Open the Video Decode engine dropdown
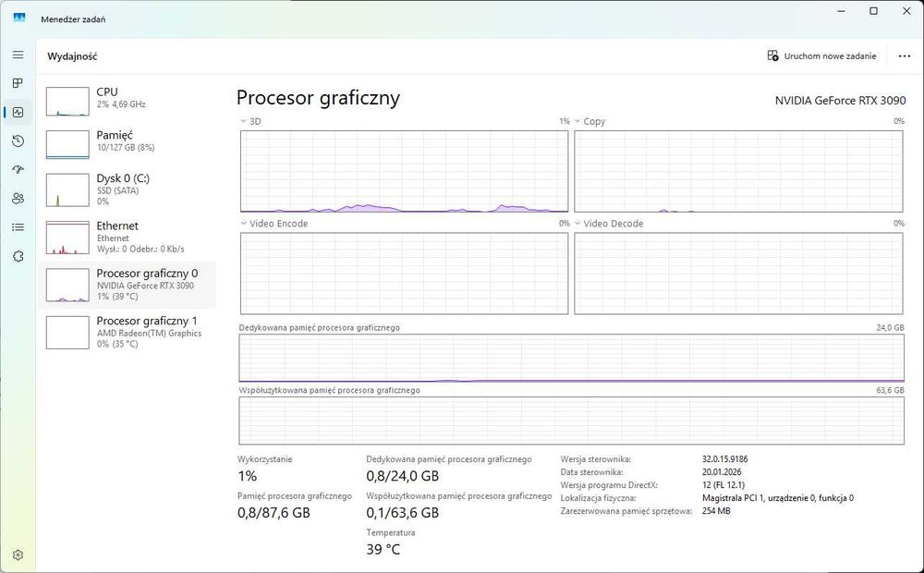The width and height of the screenshot is (924, 573). coord(609,224)
